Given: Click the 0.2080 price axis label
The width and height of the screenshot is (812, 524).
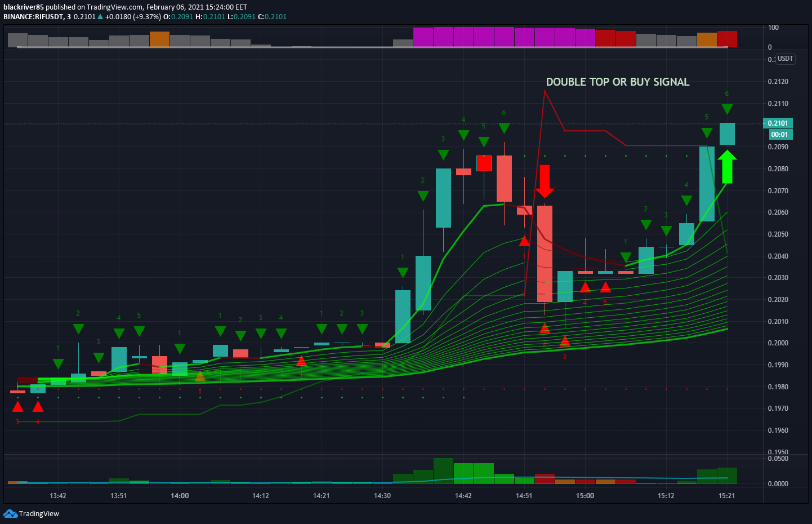Looking at the screenshot, I should tap(778, 169).
